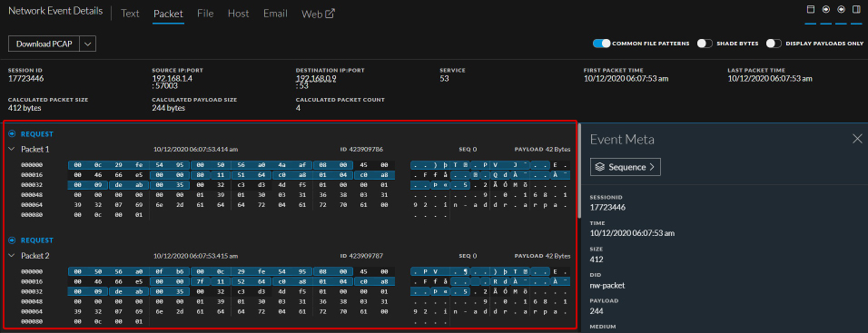This screenshot has width=868, height=333.
Task: Click Packet 2 offset 000064
Action: [x=32, y=311]
